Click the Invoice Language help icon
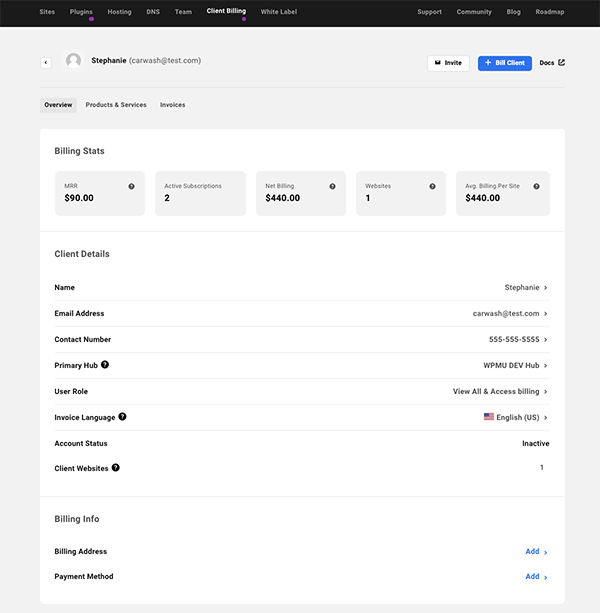The height and width of the screenshot is (613, 600). coord(122,416)
